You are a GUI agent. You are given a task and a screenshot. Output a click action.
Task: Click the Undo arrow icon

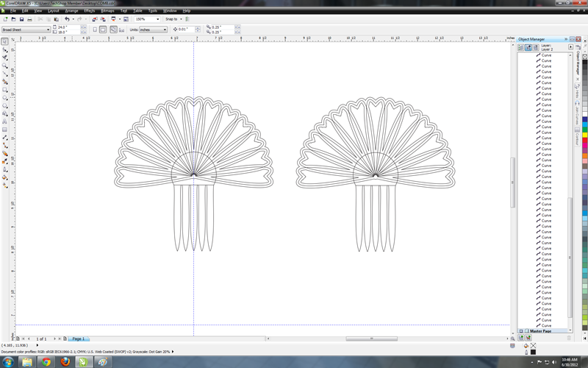(x=67, y=19)
